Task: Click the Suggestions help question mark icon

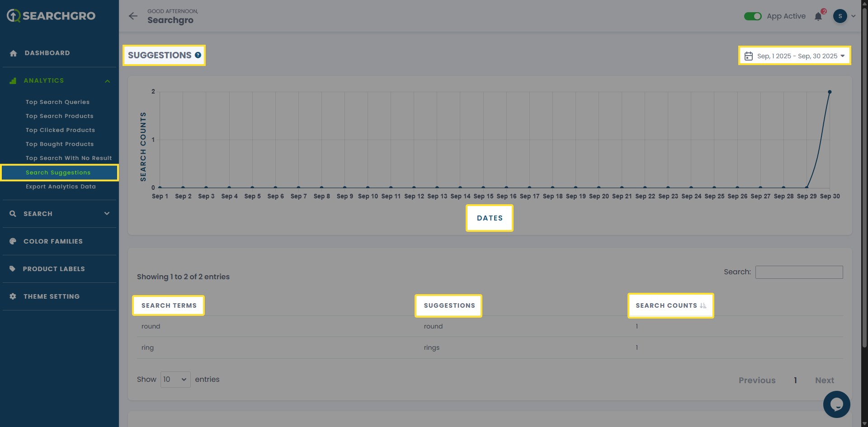Action: point(198,55)
